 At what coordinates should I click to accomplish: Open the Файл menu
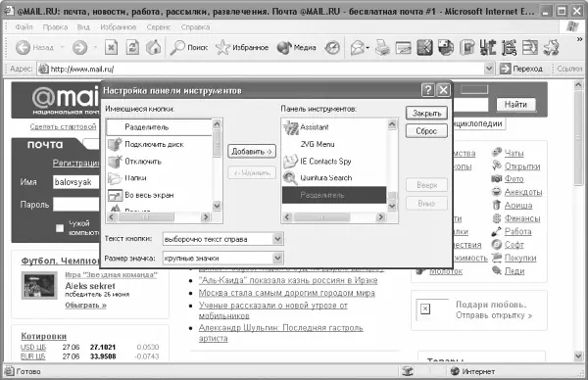tap(24, 27)
